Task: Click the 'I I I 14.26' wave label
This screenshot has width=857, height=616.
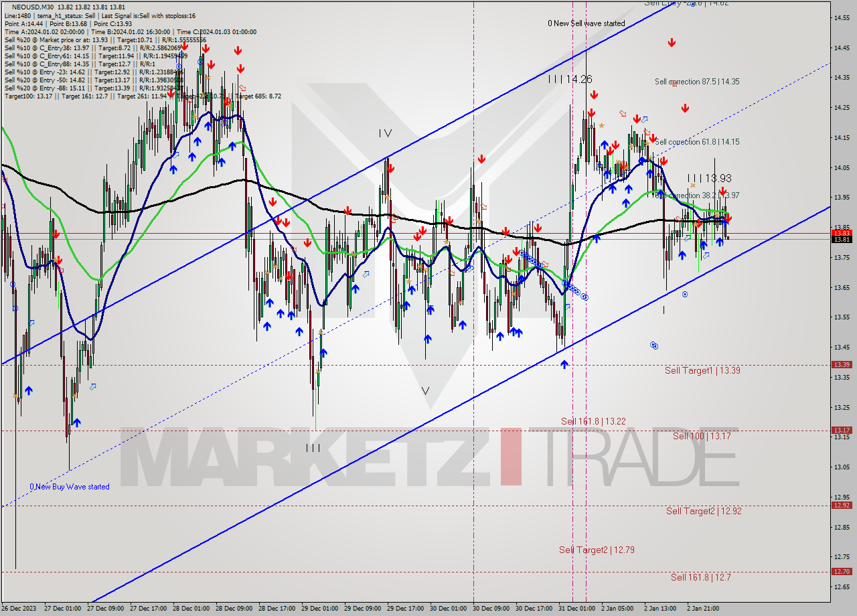Action: (570, 79)
